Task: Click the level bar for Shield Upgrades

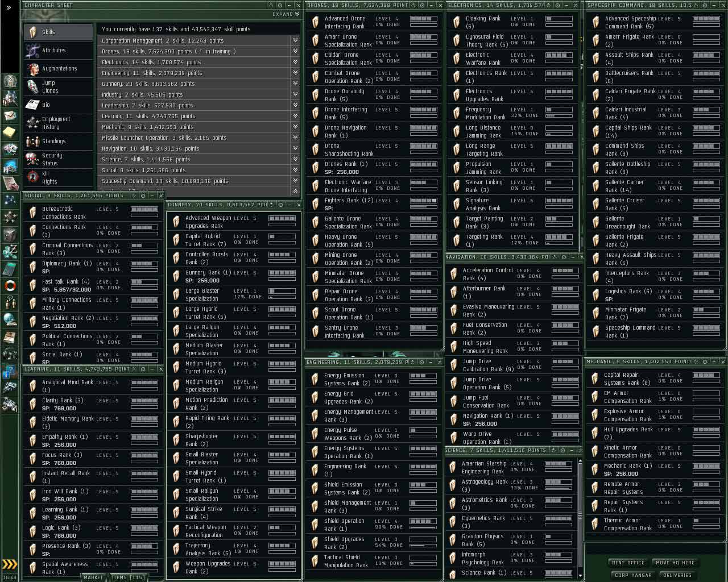Action: click(423, 539)
